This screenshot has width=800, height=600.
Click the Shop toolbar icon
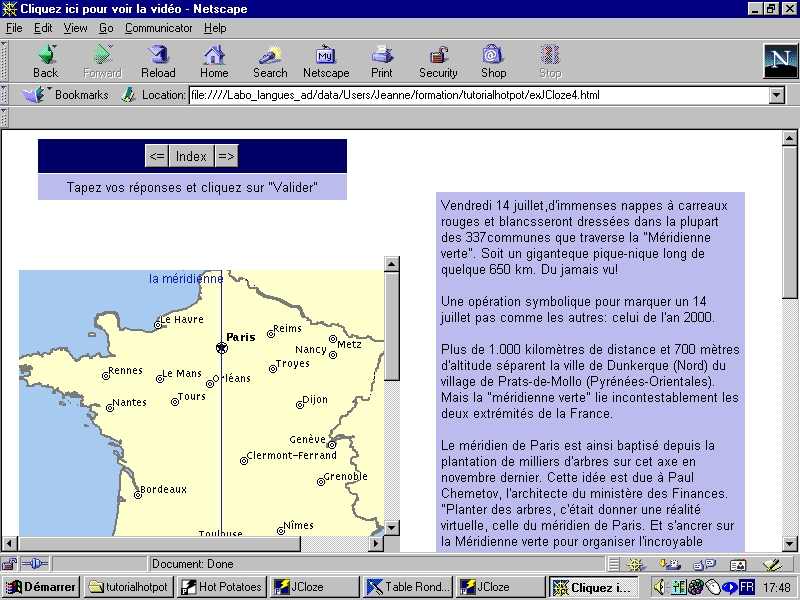pyautogui.click(x=493, y=61)
